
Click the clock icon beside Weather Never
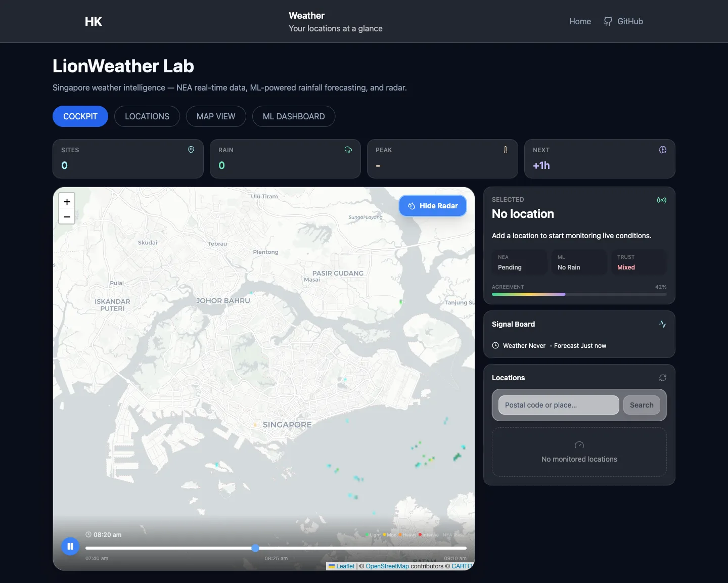click(495, 346)
